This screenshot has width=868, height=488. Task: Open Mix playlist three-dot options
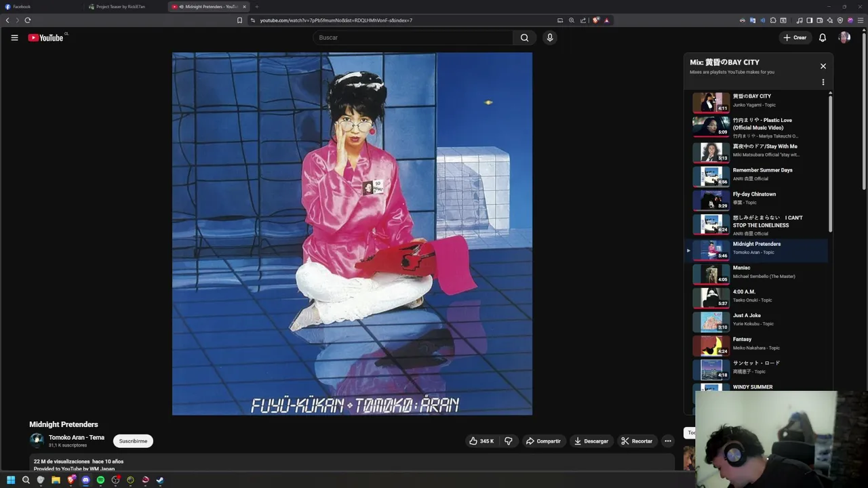coord(823,82)
